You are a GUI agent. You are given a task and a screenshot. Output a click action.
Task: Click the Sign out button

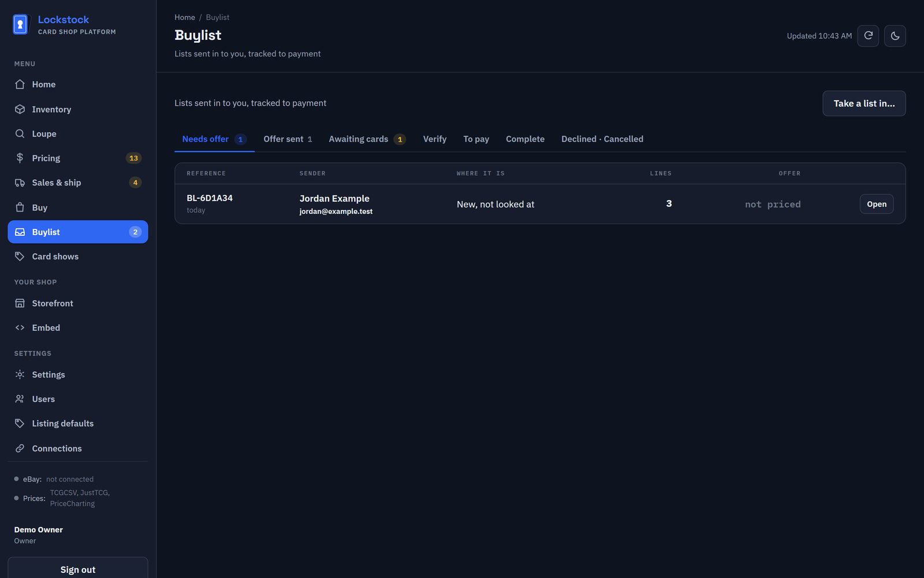pyautogui.click(x=78, y=569)
